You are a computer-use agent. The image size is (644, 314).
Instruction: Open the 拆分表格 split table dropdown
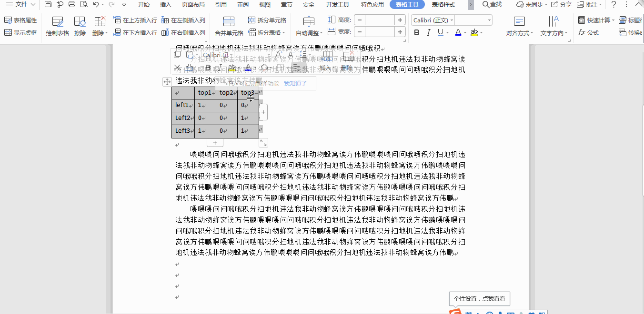tap(267, 33)
